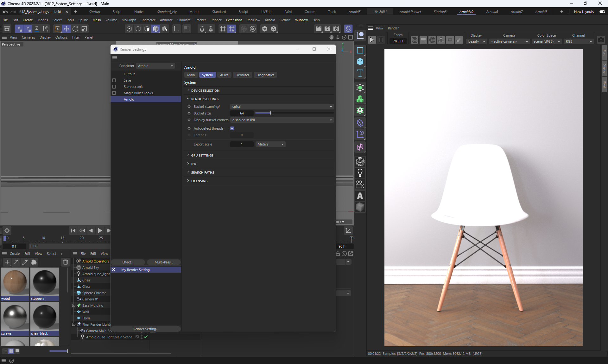Click the Cube primitive icon

pos(360,62)
